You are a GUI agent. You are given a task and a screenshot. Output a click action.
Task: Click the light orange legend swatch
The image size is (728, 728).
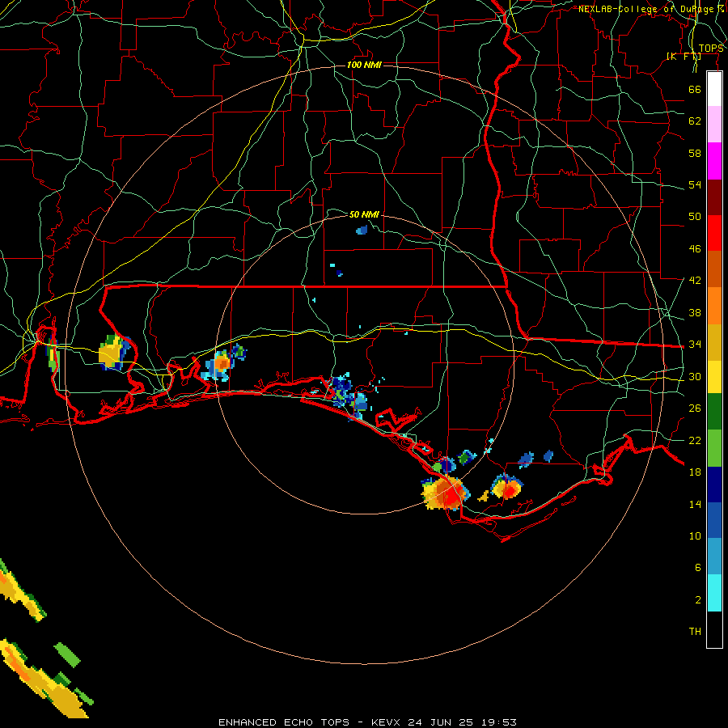(x=714, y=306)
